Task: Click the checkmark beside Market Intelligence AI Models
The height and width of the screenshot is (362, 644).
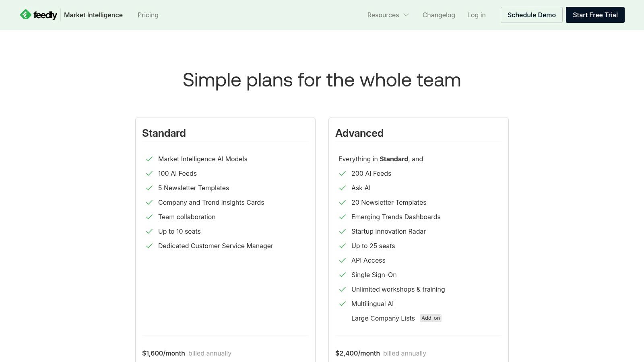Action: click(x=149, y=159)
